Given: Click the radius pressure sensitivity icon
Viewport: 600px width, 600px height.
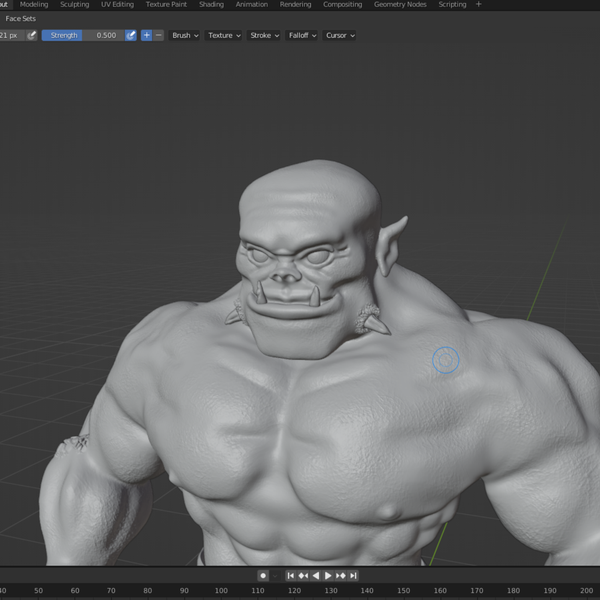Looking at the screenshot, I should point(31,35).
